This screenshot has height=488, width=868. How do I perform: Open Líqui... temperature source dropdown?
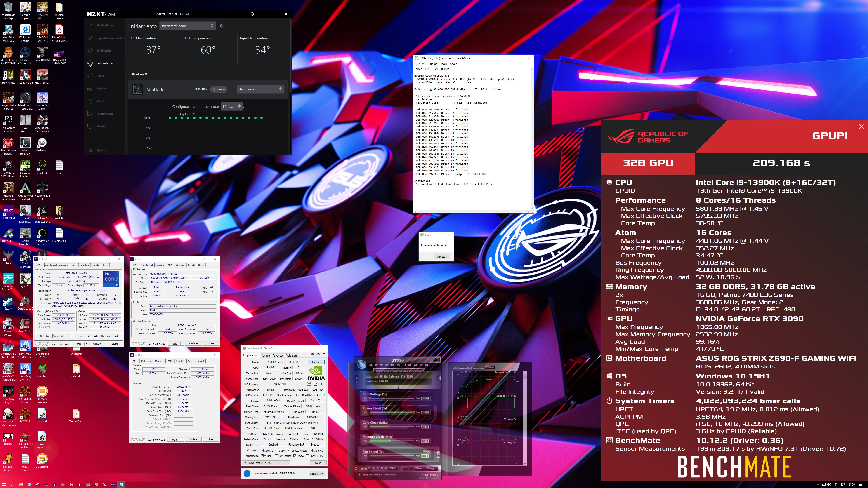(232, 106)
